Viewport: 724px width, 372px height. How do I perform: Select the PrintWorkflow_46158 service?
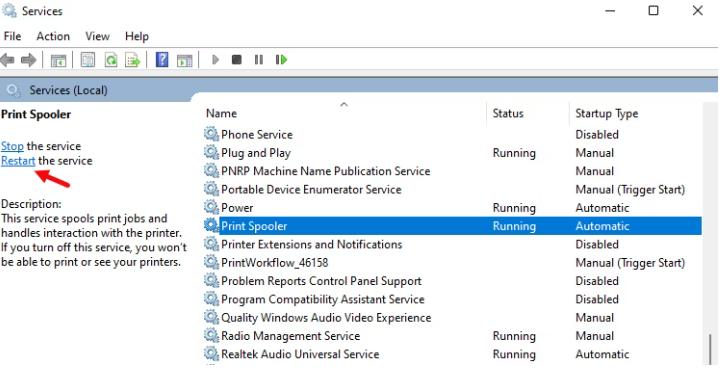[x=452, y=262]
